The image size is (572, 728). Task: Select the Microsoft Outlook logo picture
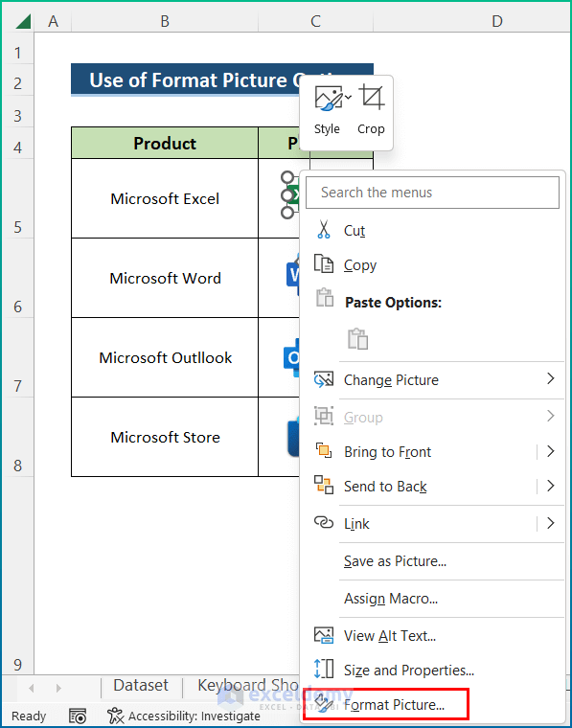(291, 357)
